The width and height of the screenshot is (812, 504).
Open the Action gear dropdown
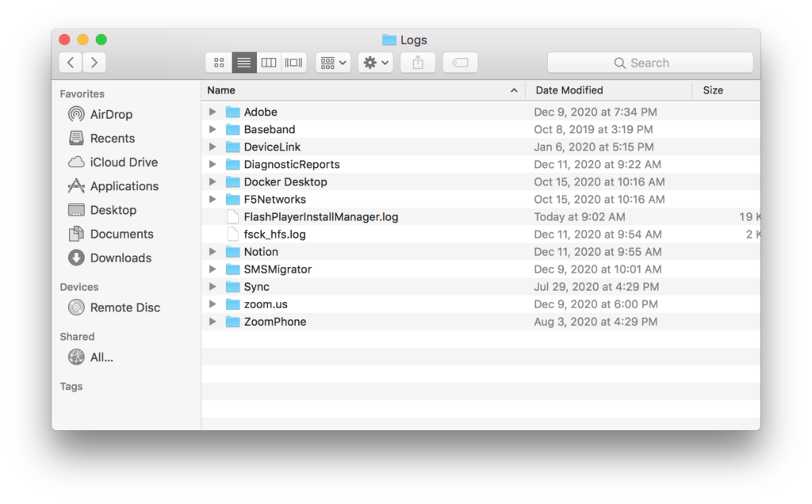pyautogui.click(x=375, y=63)
